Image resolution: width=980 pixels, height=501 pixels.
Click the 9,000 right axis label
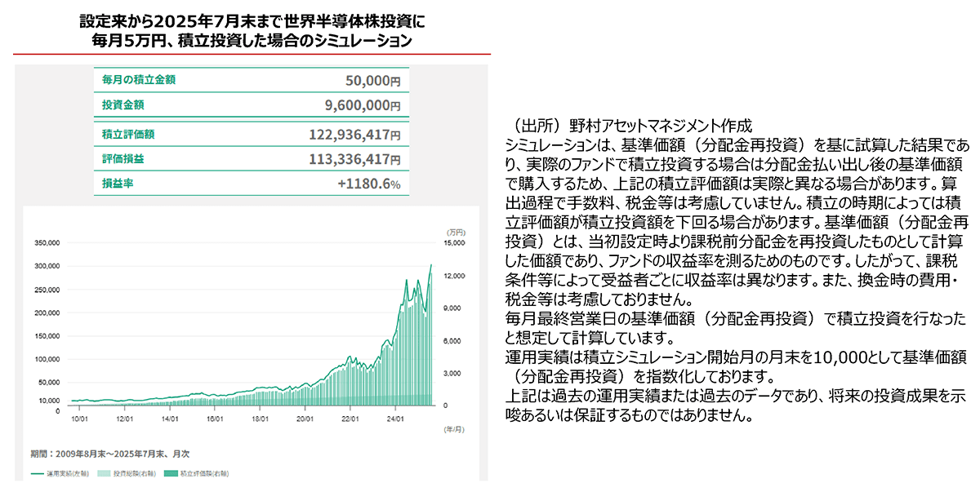tap(454, 308)
